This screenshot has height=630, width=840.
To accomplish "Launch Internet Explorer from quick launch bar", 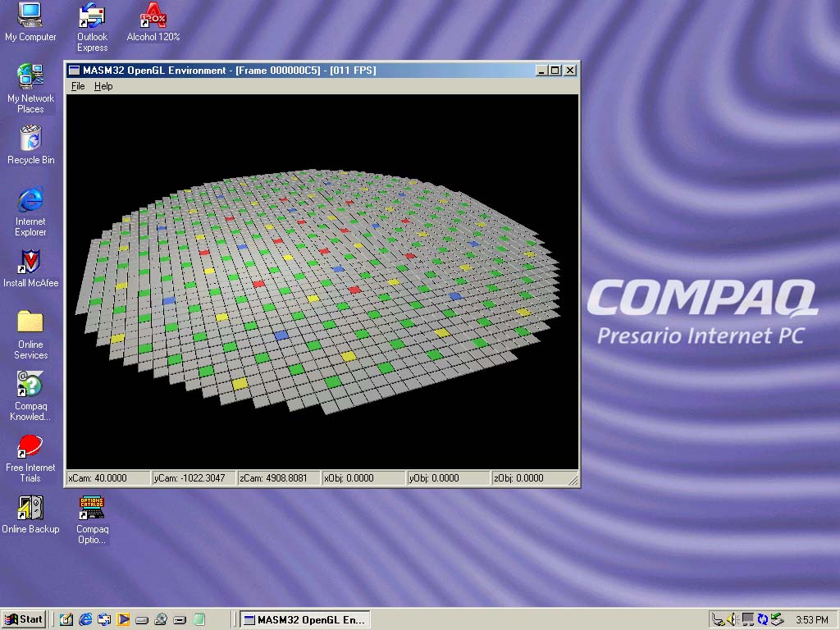I will pos(85,620).
